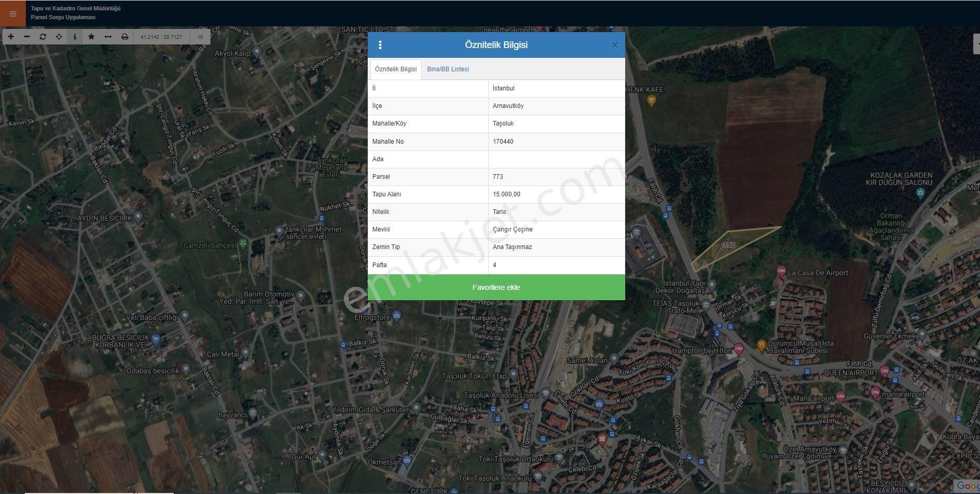Click the Çalı Metal place marker
980x494 pixels.
tap(246, 353)
